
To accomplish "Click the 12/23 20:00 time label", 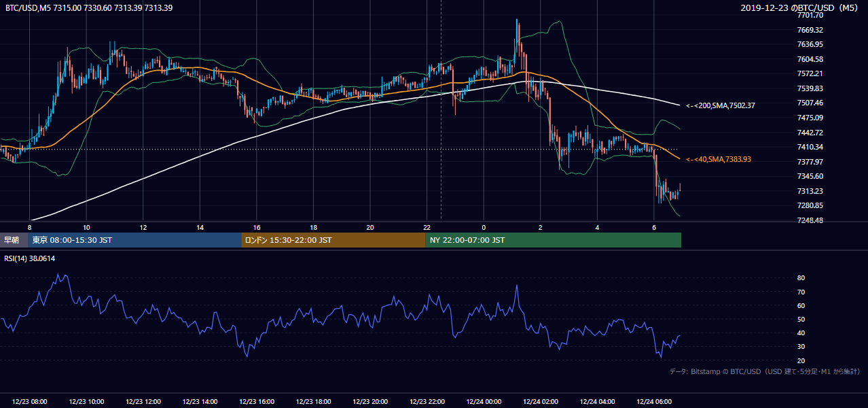I will [x=370, y=402].
